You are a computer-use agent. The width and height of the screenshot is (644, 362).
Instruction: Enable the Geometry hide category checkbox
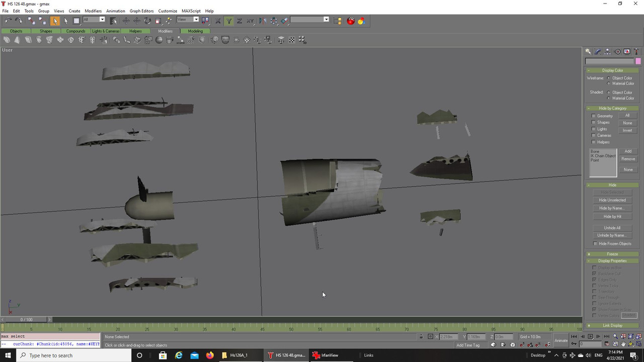594,116
